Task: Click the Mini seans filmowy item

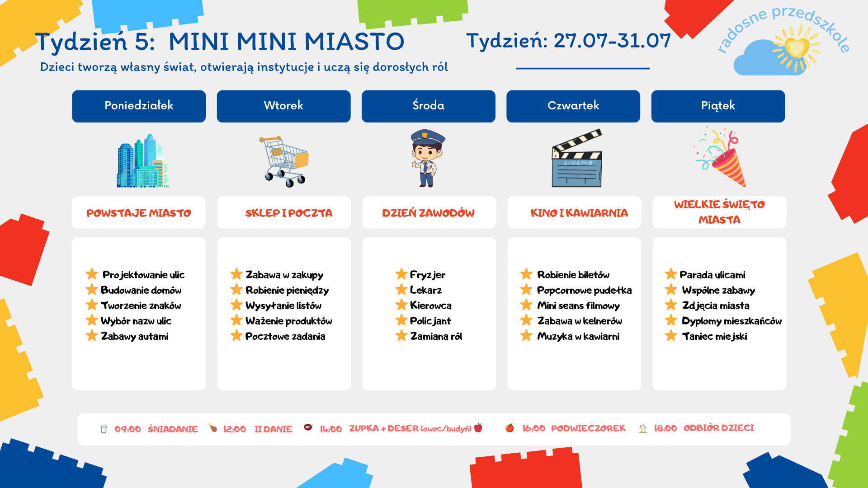Action: point(579,306)
